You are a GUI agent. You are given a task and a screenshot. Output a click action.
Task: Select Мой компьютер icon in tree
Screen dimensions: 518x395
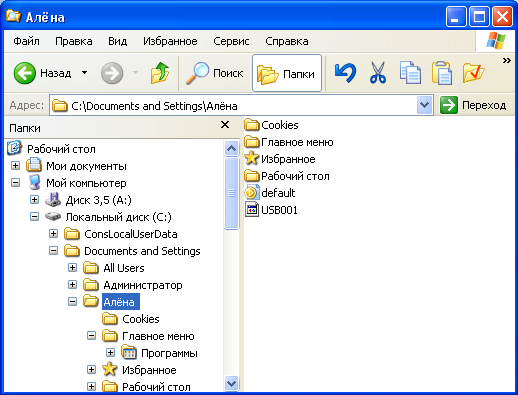click(34, 182)
